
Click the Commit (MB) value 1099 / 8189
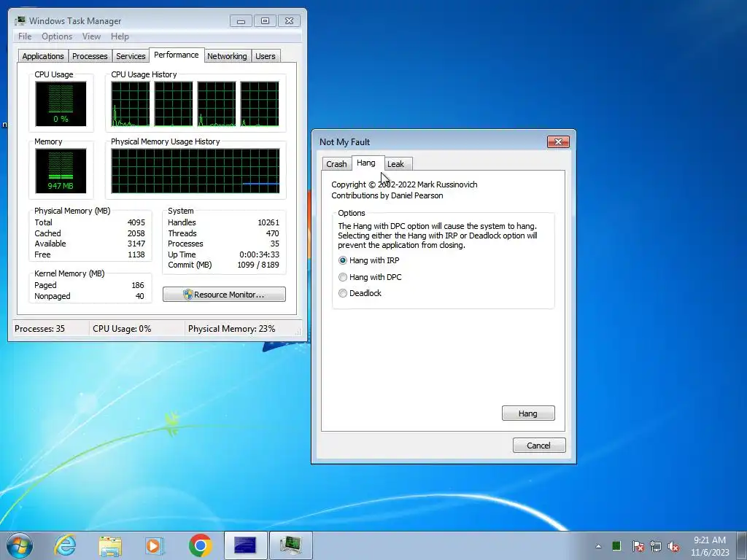click(258, 265)
